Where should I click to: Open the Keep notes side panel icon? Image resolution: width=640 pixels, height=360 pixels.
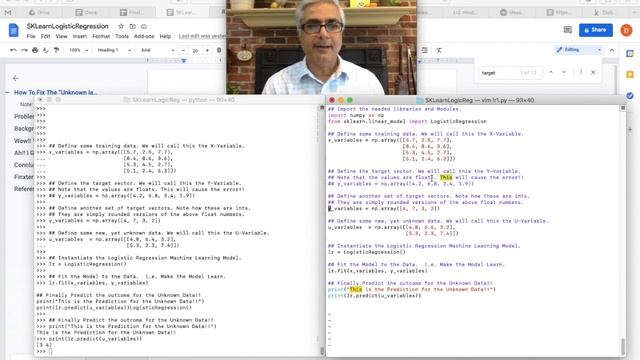click(630, 74)
